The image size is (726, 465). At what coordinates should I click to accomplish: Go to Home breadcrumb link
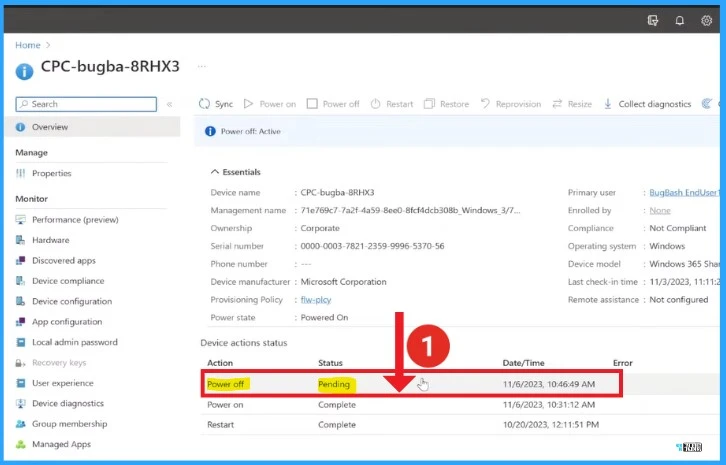28,45
